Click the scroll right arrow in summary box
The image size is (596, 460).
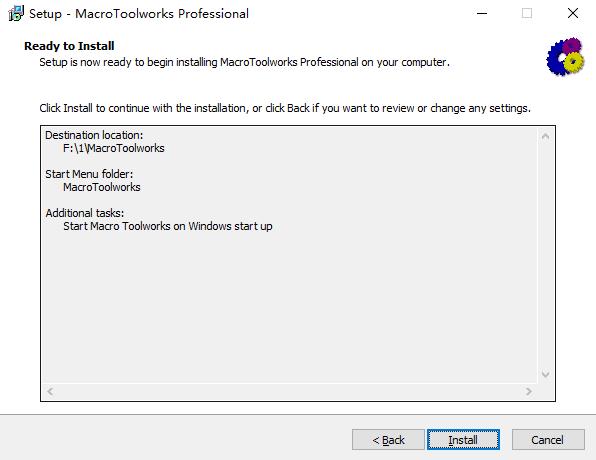(528, 391)
